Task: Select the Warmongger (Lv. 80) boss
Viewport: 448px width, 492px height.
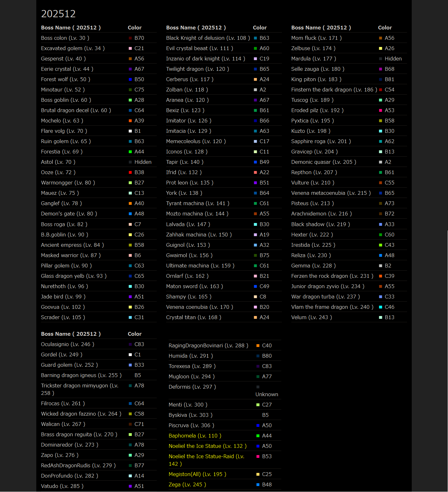Action: pyautogui.click(x=68, y=183)
